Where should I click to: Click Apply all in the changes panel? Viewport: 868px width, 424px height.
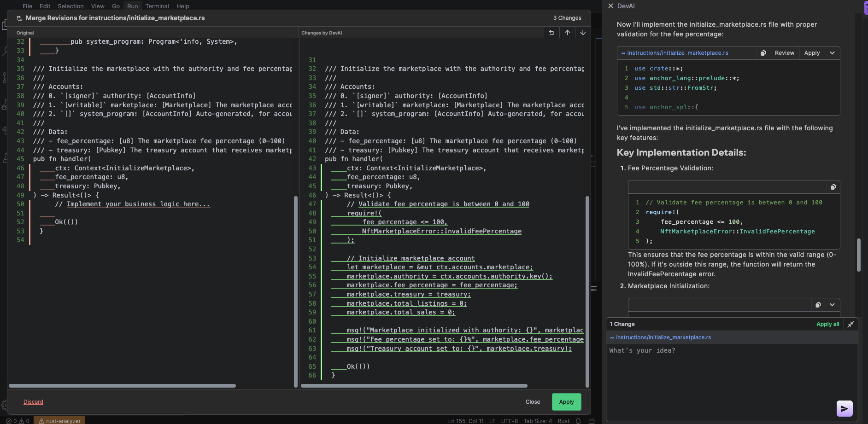pos(827,324)
